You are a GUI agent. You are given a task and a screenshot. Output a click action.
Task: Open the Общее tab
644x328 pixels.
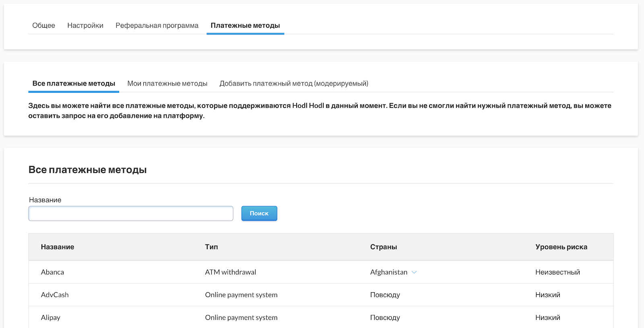[x=43, y=25]
